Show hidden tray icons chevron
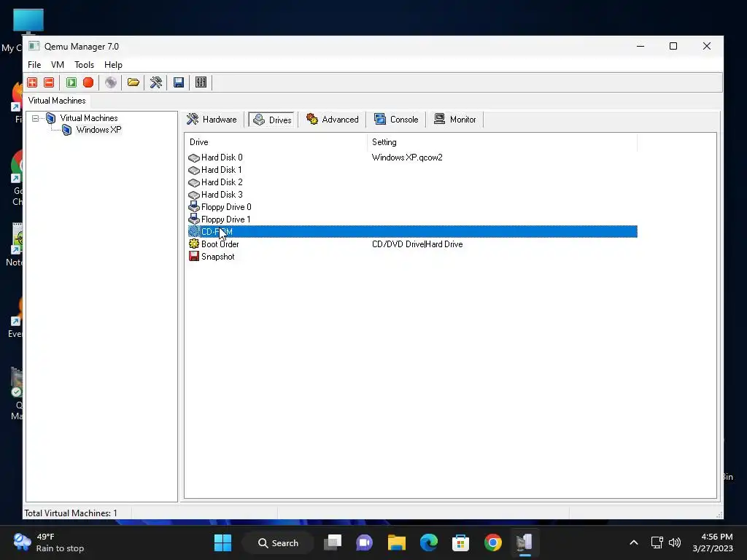Viewport: 747px width, 560px height. (x=634, y=542)
